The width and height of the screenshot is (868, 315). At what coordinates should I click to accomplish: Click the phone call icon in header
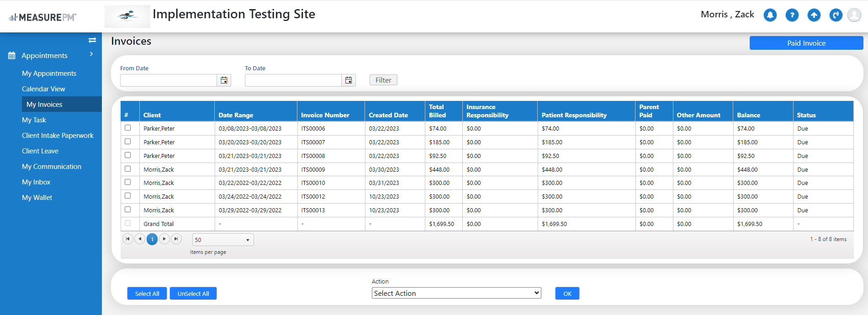click(836, 15)
